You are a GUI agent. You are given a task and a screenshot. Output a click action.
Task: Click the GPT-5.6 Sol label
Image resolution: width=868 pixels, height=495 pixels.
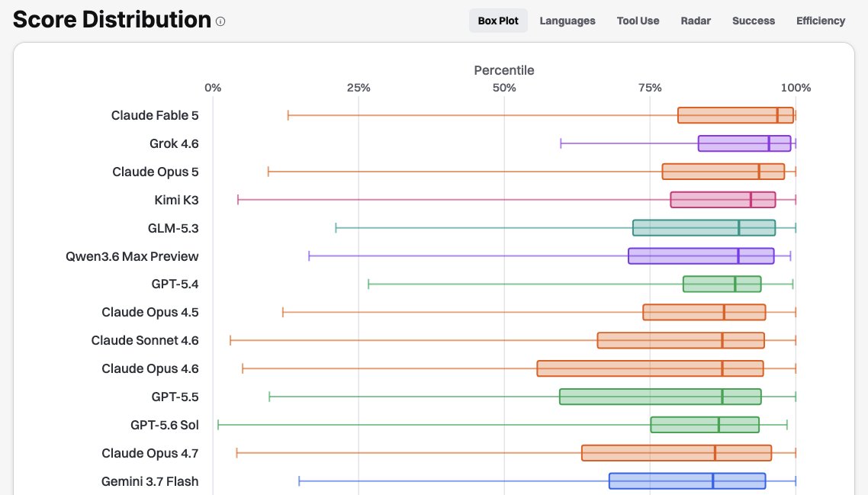pos(165,426)
